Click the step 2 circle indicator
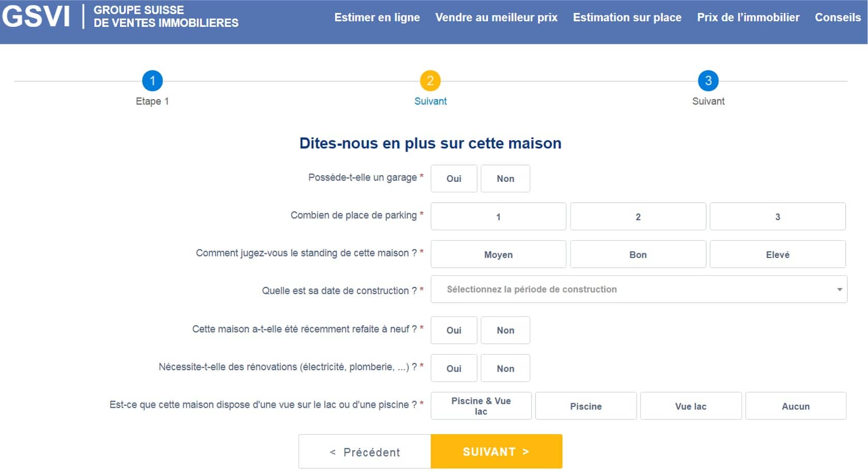The height and width of the screenshot is (473, 868). (x=430, y=81)
